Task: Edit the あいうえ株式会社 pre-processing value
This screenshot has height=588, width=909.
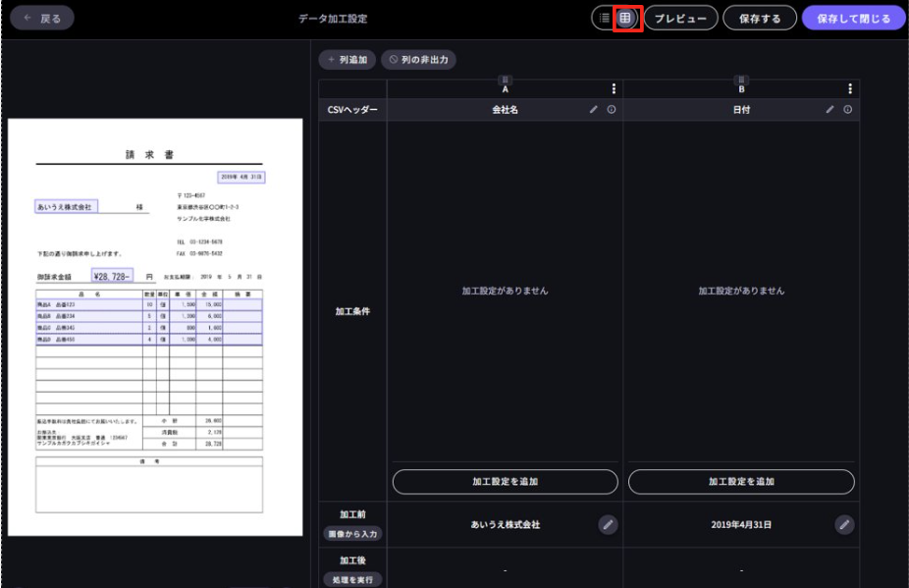Action: tap(608, 525)
